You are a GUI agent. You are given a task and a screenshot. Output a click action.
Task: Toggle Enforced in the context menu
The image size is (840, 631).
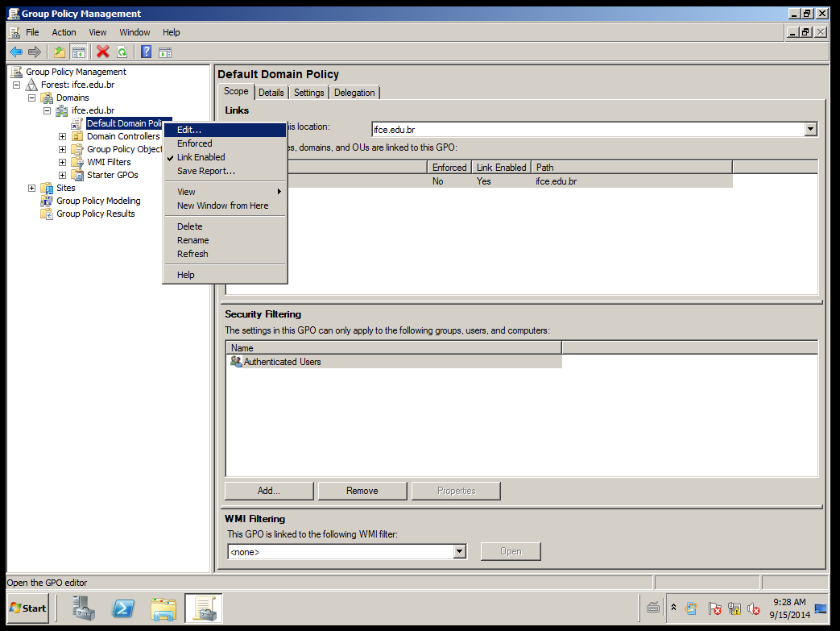click(x=225, y=143)
